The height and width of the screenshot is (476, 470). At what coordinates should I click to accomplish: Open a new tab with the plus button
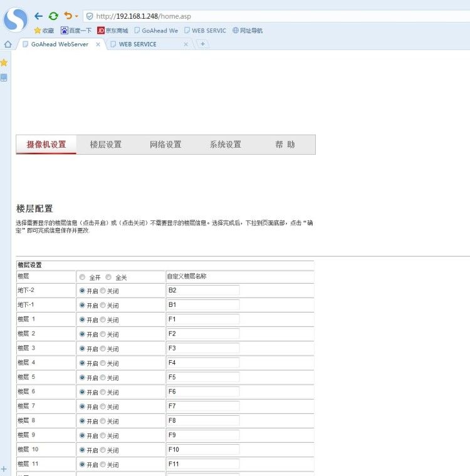202,44
